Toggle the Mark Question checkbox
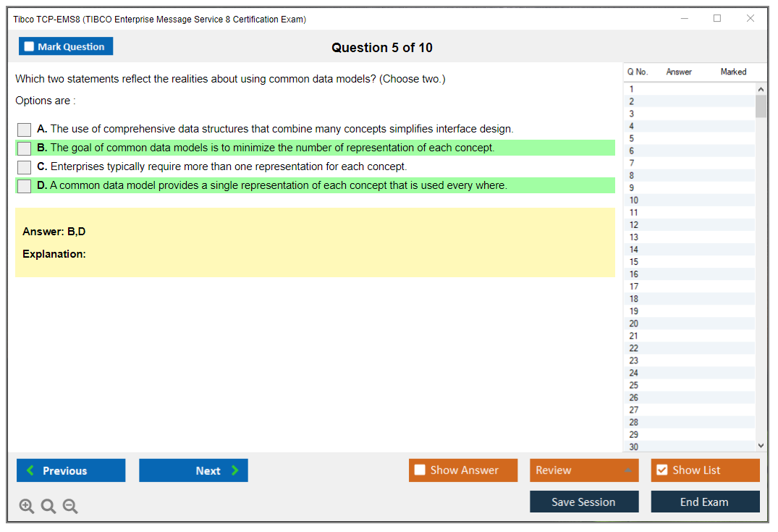The image size is (778, 532). [29, 47]
